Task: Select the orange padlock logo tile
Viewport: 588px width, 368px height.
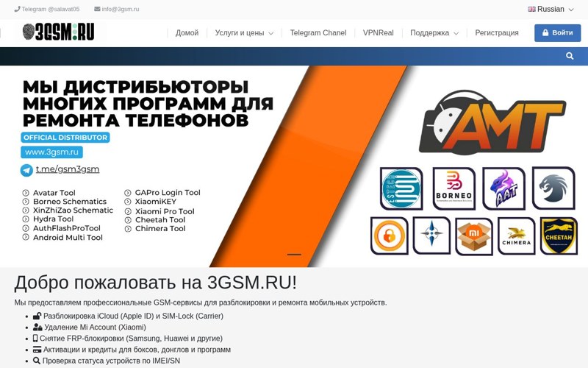Action: pos(390,236)
